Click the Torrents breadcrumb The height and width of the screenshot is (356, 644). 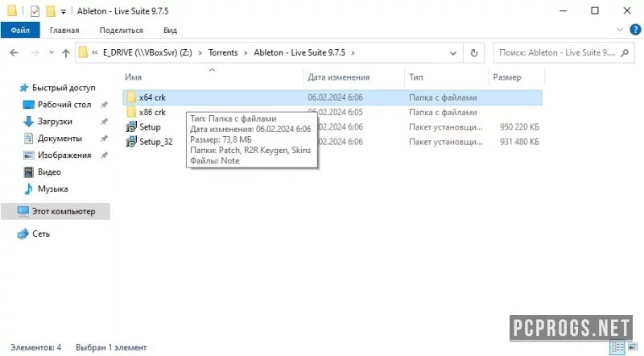(x=223, y=52)
